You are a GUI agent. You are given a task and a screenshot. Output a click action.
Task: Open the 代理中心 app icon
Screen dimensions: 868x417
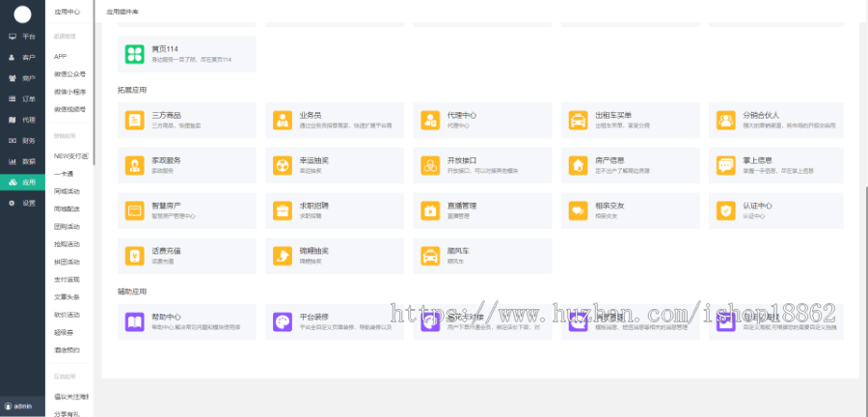click(x=430, y=120)
